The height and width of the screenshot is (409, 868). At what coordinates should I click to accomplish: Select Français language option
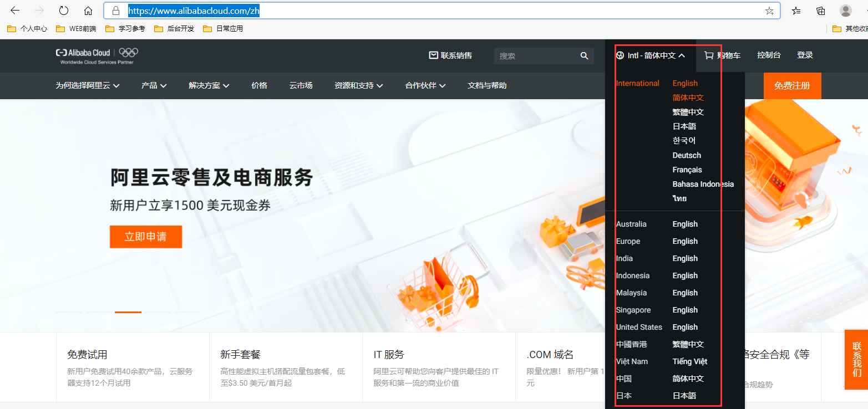(x=687, y=170)
